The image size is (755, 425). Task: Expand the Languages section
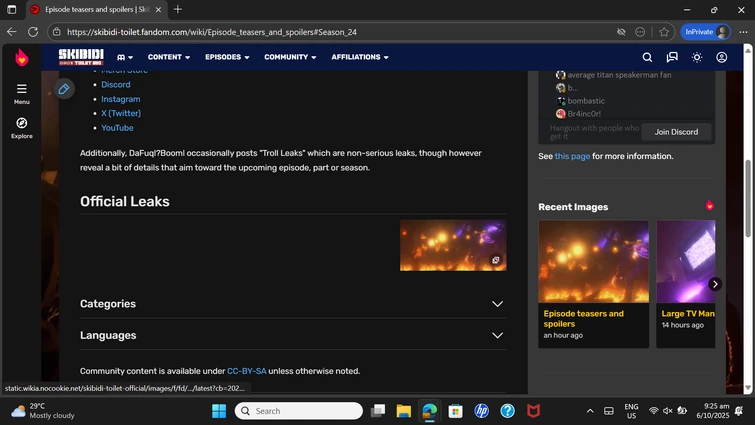pos(293,335)
